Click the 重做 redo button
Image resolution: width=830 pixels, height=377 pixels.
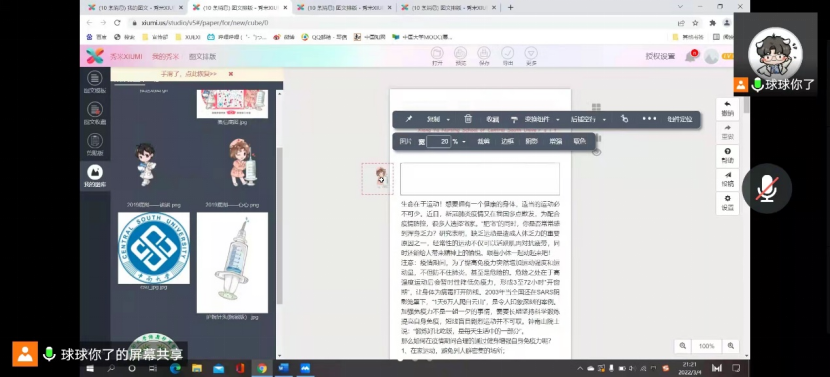(x=728, y=132)
